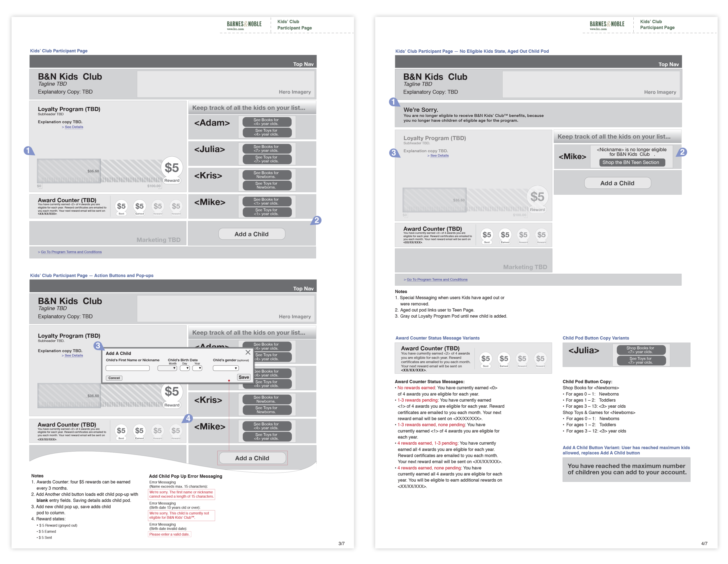Click $5 Earned badge in the No Eligible Kids mockup
Viewport: 728px width, 564px height.
point(505,236)
